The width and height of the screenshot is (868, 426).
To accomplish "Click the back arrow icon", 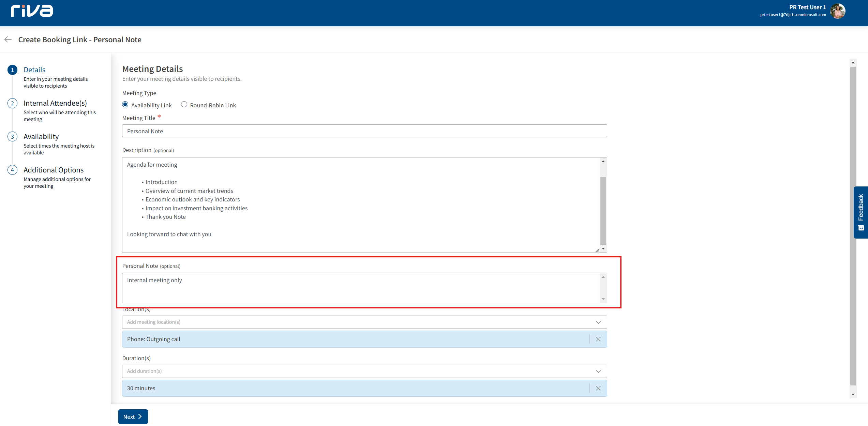I will coord(8,40).
